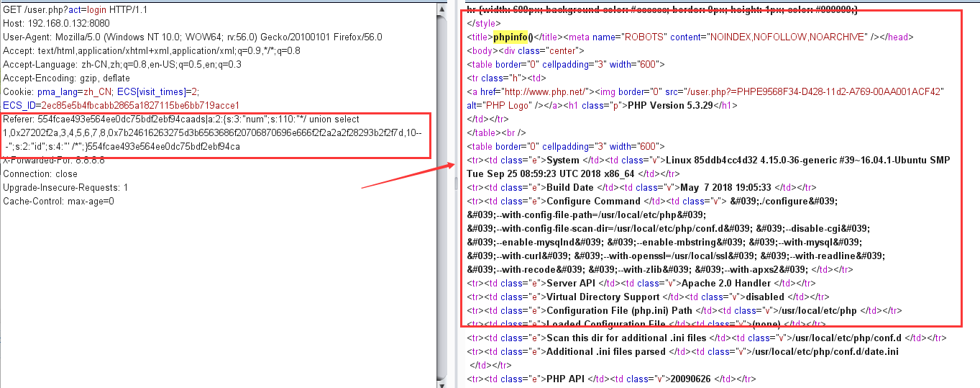Click the 'Additional .ini files parsed' row
980x388 pixels.
click(683, 352)
